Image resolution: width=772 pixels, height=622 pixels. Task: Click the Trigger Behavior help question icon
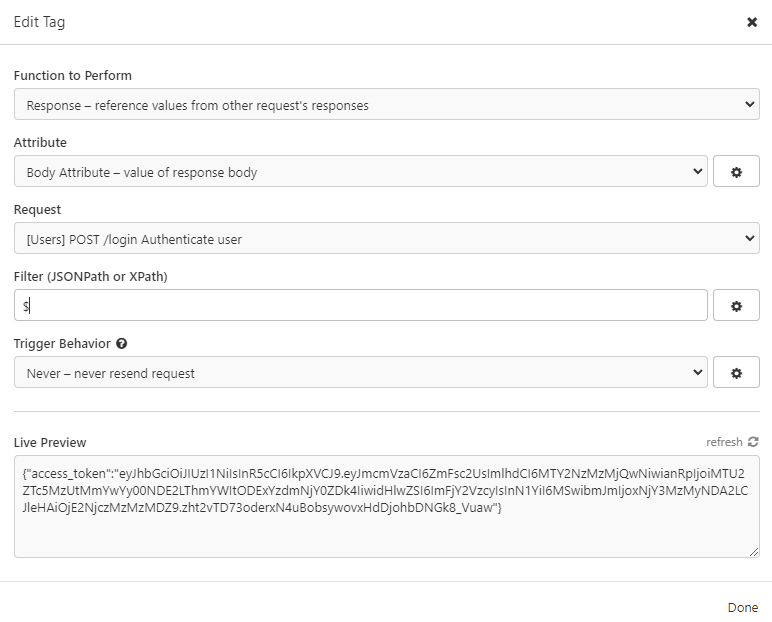(122, 343)
